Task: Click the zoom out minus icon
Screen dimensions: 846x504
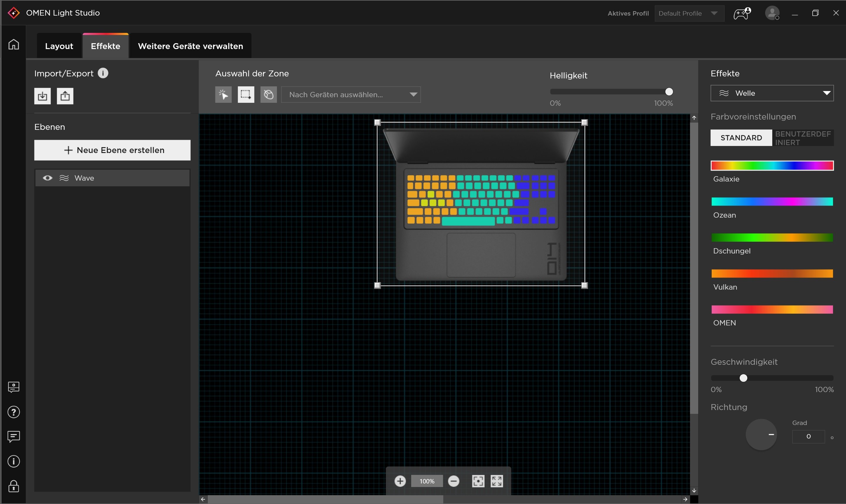Action: [x=453, y=481]
